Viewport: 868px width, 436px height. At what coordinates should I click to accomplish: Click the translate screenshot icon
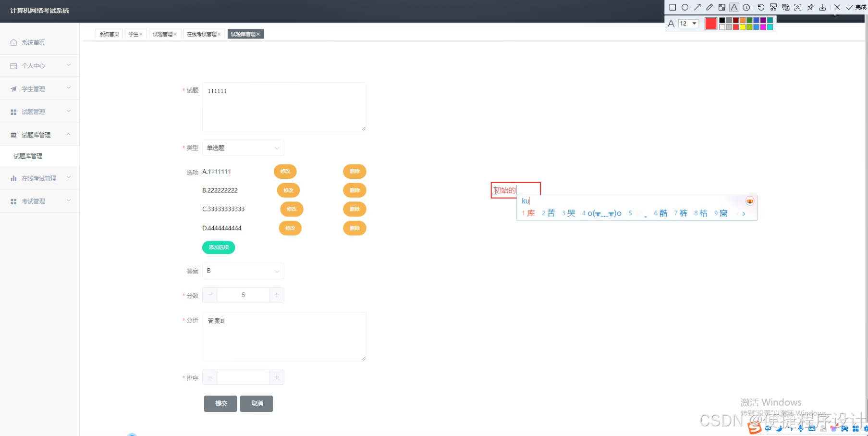[786, 7]
